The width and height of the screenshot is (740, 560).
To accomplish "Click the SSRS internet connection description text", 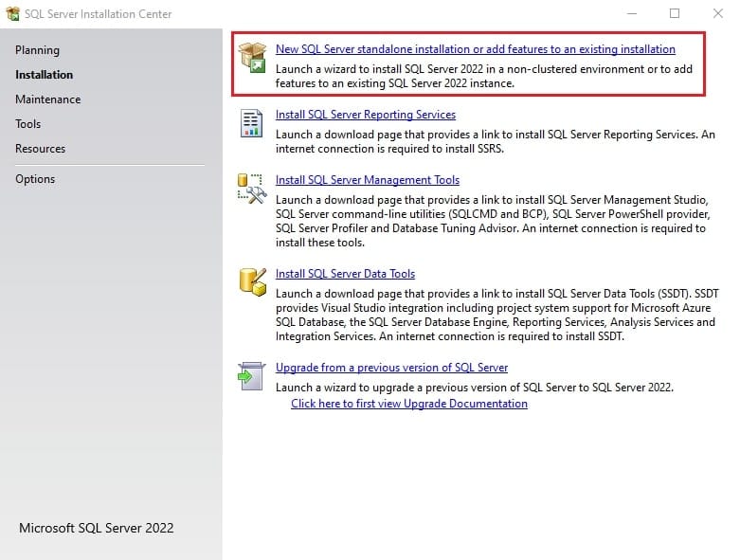I will (495, 141).
